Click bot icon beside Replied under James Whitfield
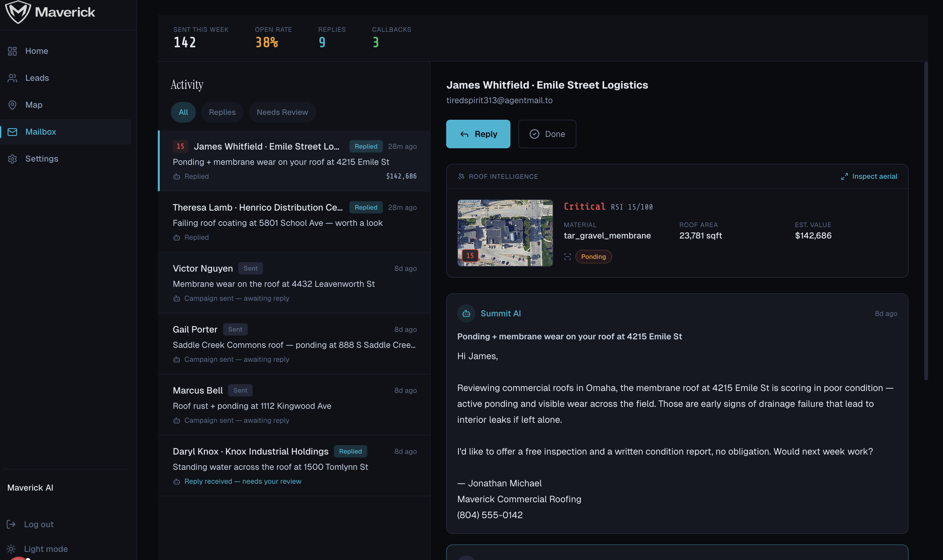 (x=176, y=176)
